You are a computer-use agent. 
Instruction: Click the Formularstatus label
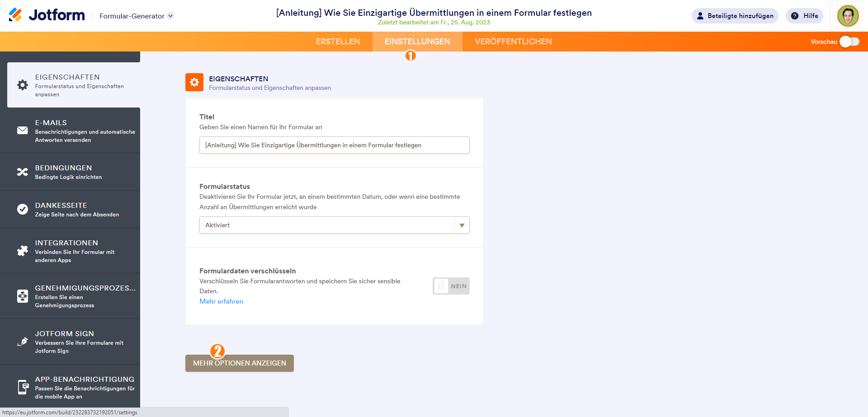coord(225,187)
